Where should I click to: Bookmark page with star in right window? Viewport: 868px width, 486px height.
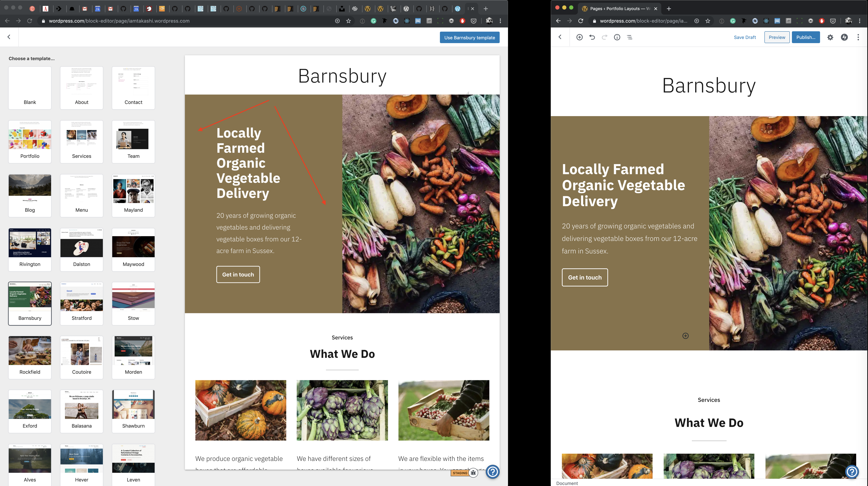(708, 21)
